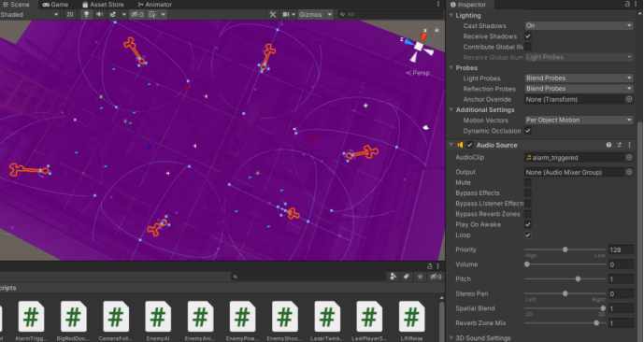Disable Play On Awake
Screen dimensions: 644x342
tap(528, 224)
